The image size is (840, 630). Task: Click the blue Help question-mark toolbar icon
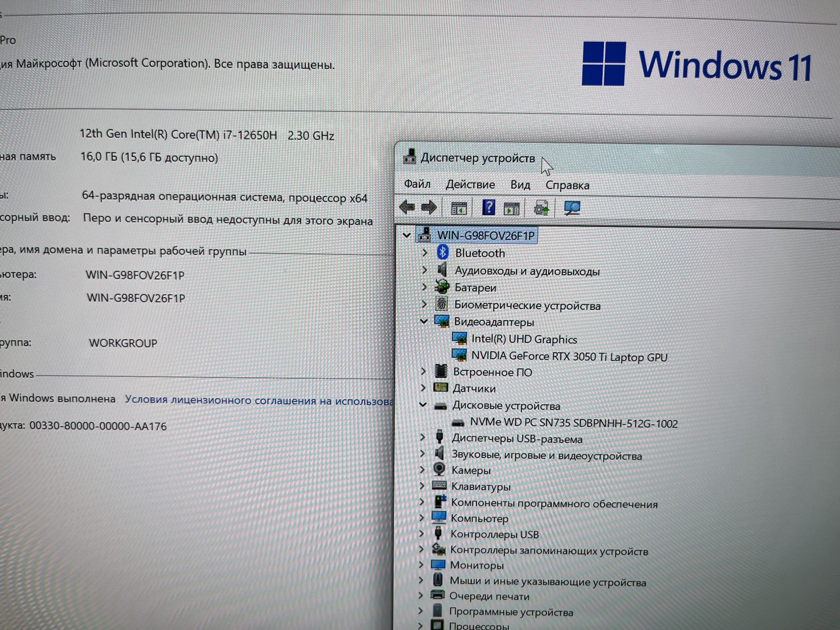point(488,207)
